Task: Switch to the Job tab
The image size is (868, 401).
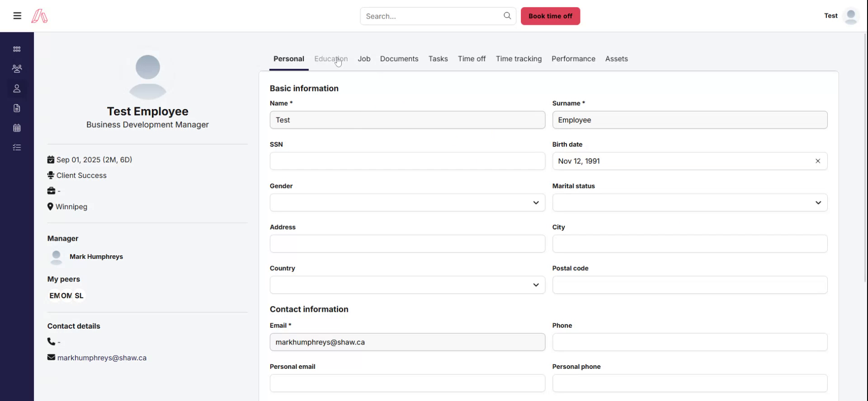Action: (x=364, y=59)
